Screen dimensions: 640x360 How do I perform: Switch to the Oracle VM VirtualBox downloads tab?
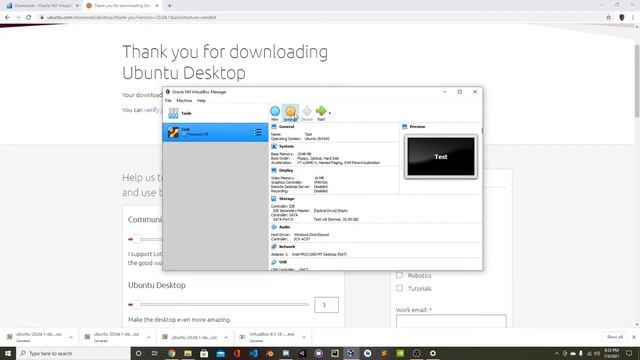42,6
